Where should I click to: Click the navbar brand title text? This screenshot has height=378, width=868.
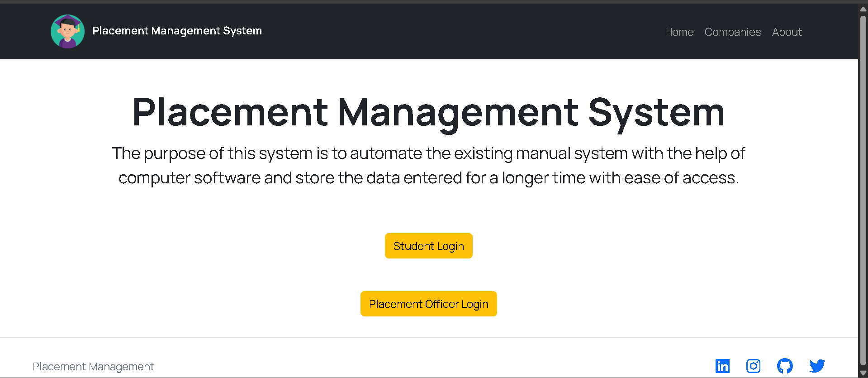[x=177, y=31]
